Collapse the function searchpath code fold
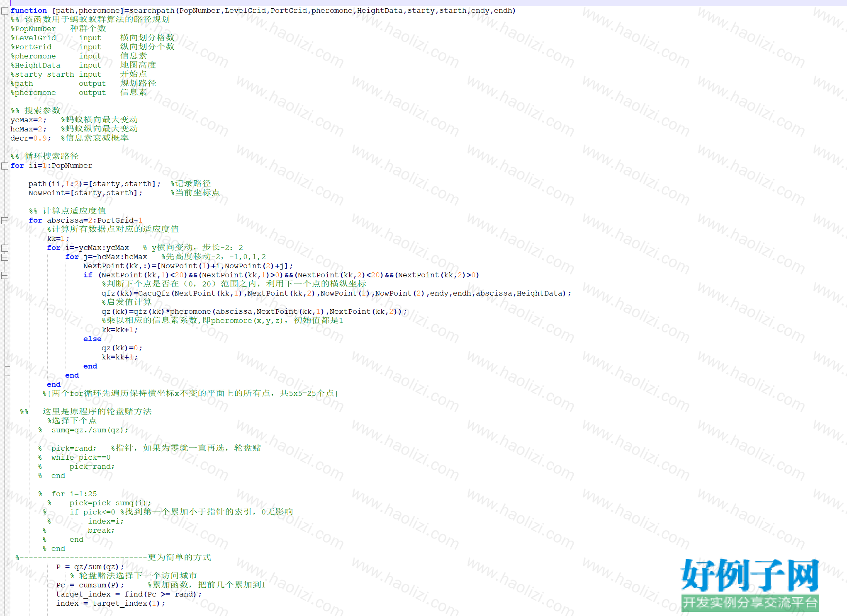 [5, 11]
